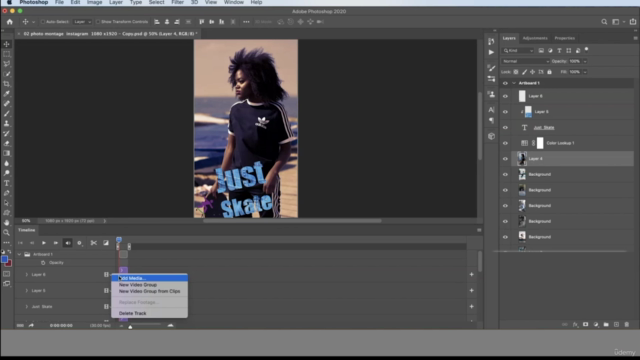Select the Brush tool in the toolbox
The height and width of the screenshot is (360, 640).
tap(7, 113)
